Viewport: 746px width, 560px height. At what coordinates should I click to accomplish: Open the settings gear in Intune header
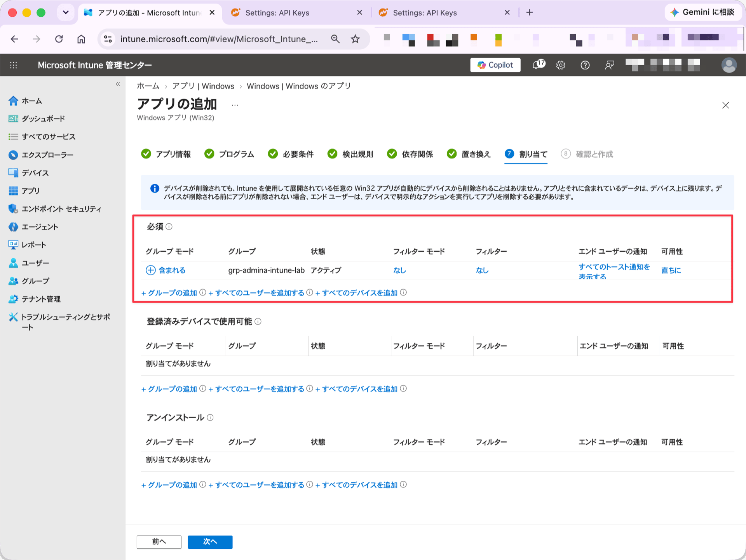(560, 65)
